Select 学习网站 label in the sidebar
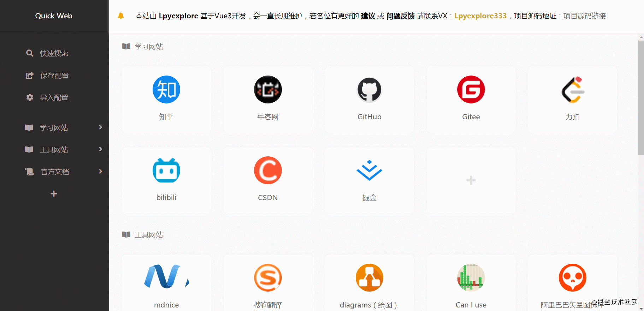644x311 pixels. [54, 128]
